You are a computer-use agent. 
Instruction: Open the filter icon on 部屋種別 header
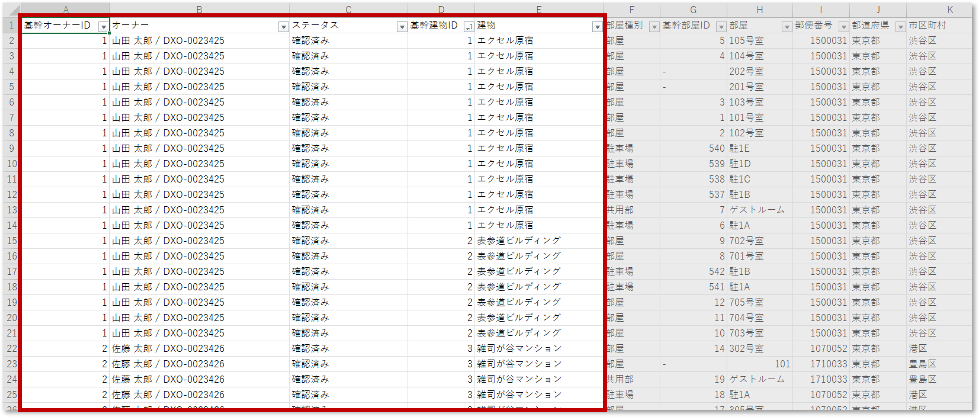tap(654, 26)
